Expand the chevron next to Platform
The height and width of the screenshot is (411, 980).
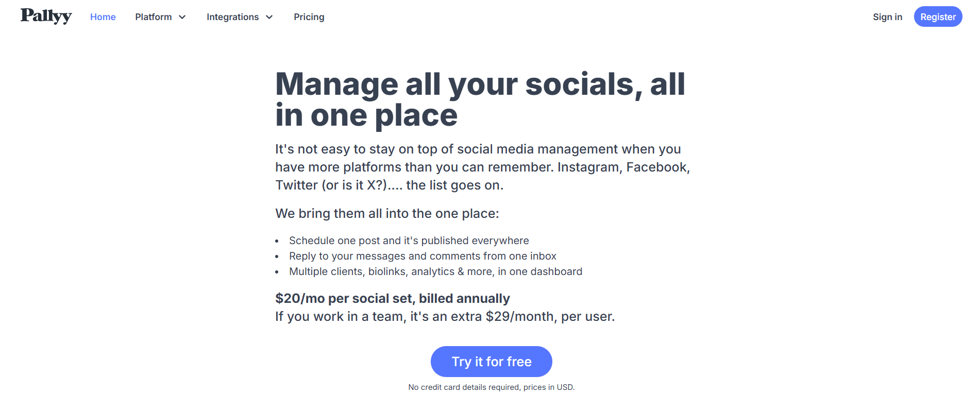(182, 17)
